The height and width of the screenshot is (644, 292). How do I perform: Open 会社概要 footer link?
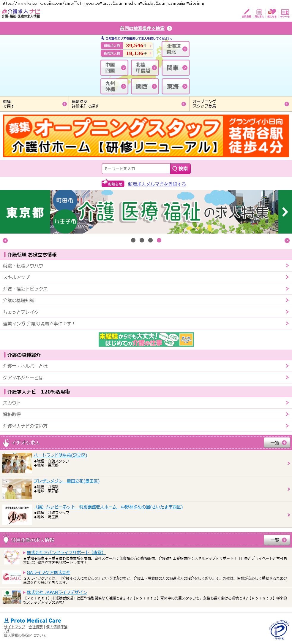(x=36, y=627)
